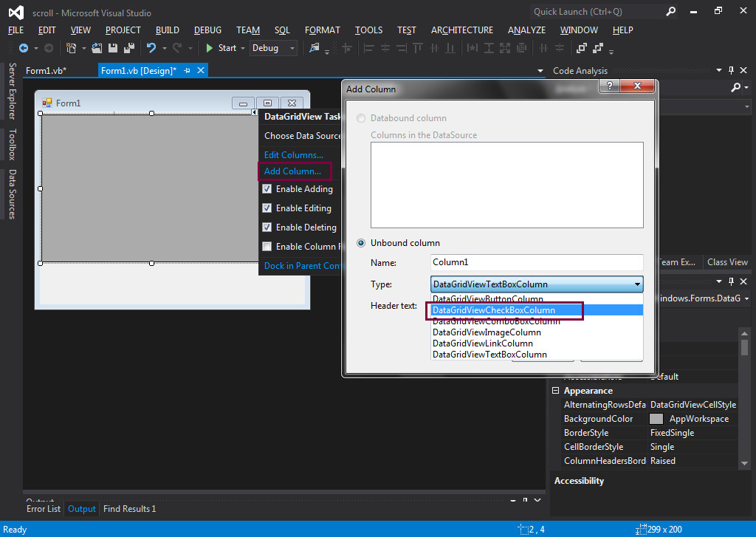Open the ARCHITECTURE menu
Viewport: 756px width, 537px height.
[x=461, y=30]
